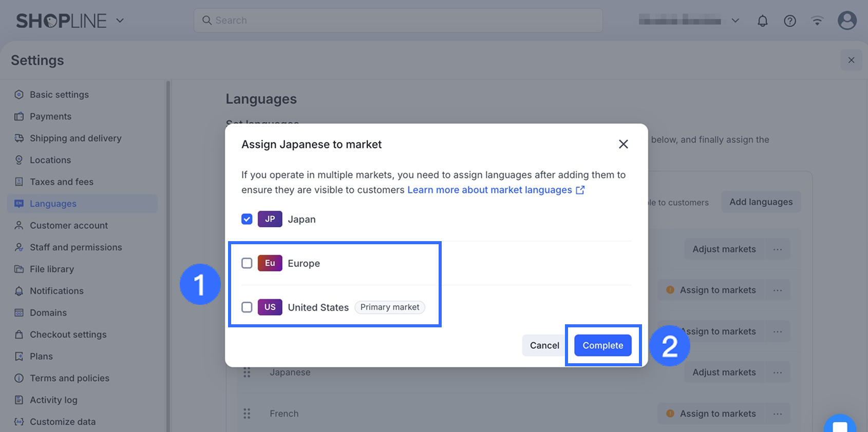The height and width of the screenshot is (432, 868).
Task: Click Adjust markets for Japanese row
Action: point(724,372)
